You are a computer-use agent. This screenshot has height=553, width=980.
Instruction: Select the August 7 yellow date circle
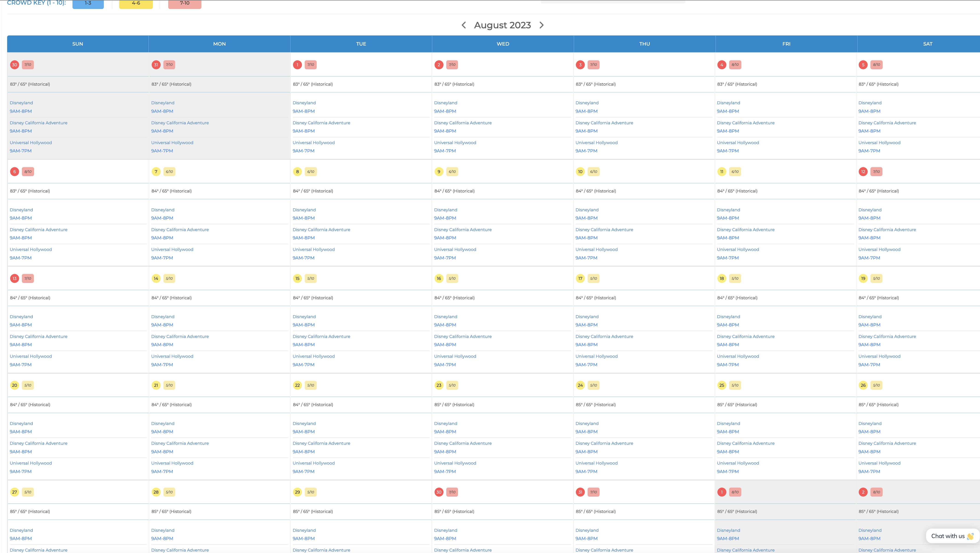156,172
